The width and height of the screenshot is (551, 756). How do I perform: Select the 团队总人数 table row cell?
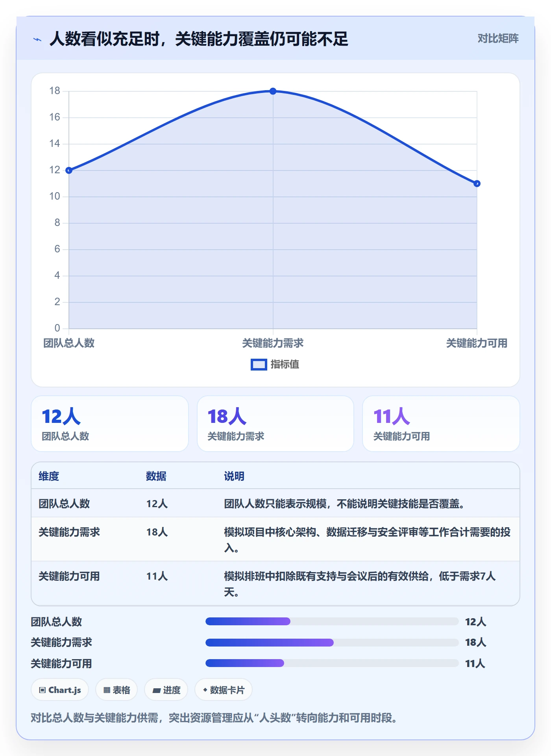[64, 504]
